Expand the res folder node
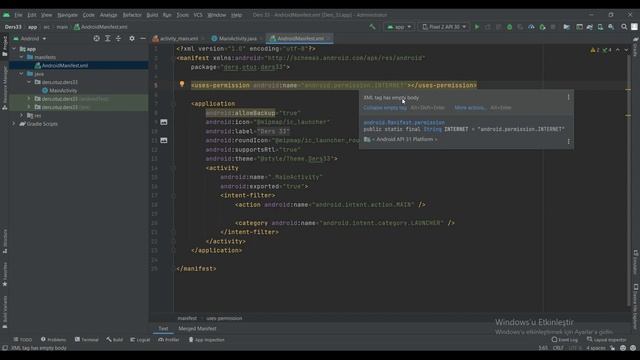 22,116
